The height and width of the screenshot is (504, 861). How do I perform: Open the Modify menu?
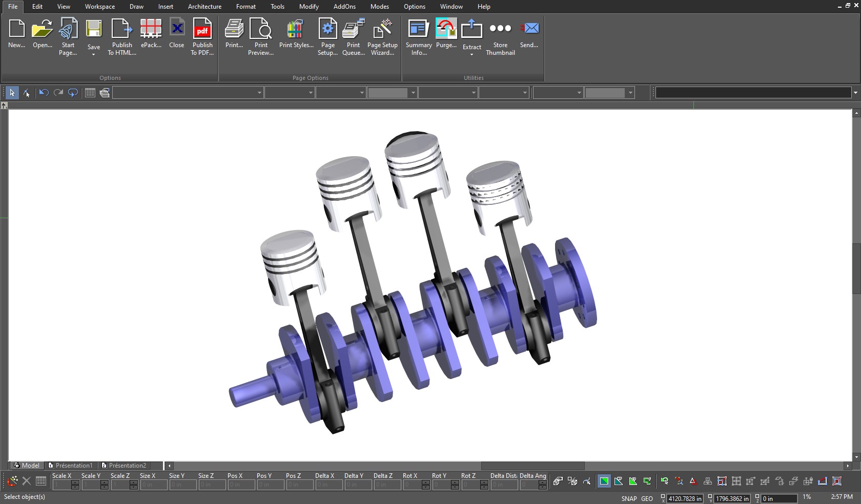pos(309,7)
